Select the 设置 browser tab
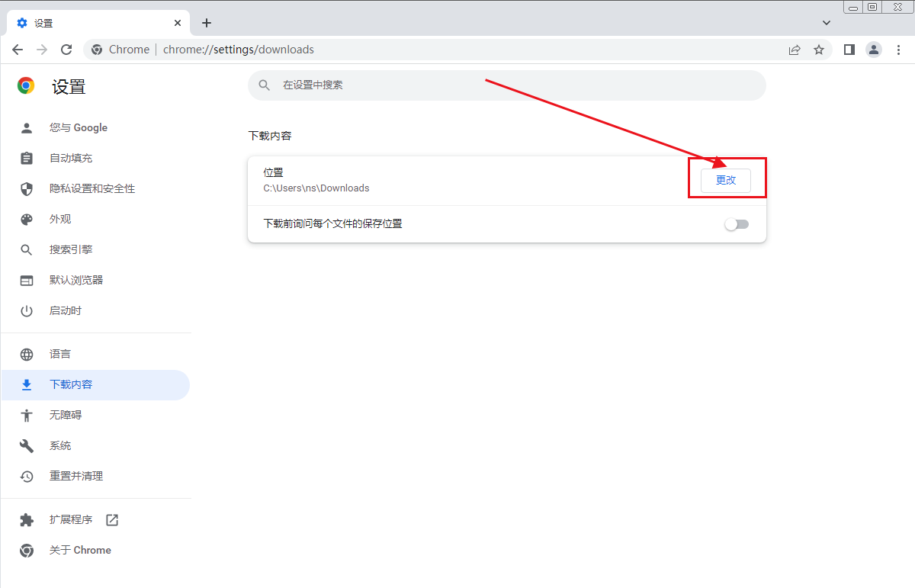 (x=98, y=23)
